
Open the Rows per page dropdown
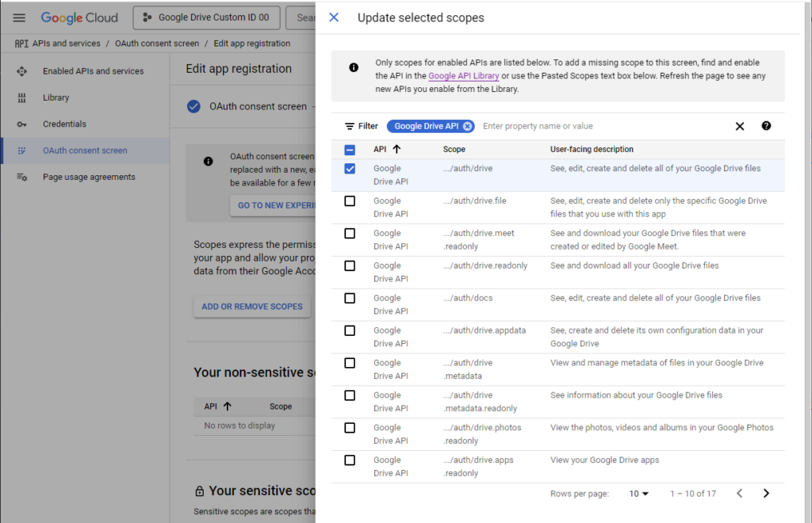[x=638, y=494]
